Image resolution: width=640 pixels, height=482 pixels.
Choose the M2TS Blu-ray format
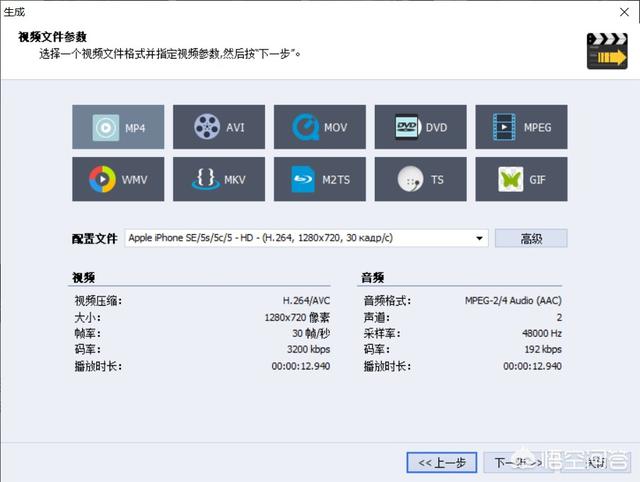319,179
